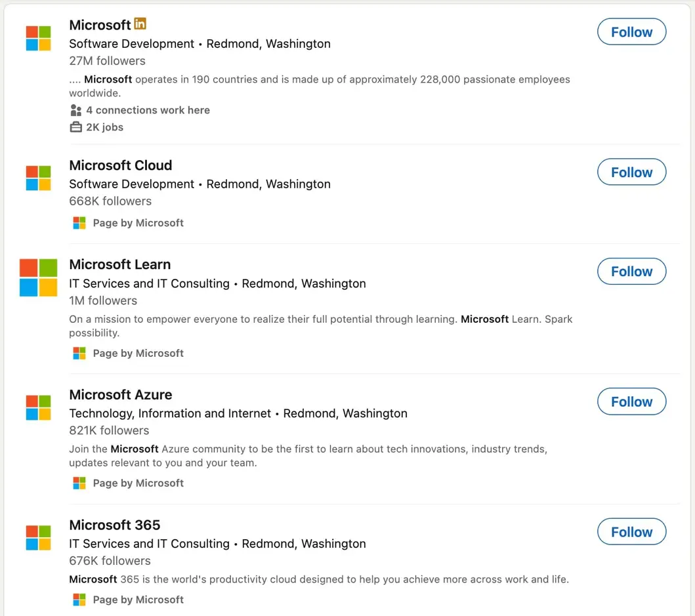The image size is (695, 616).
Task: Follow Microsoft Learn
Action: 631,271
